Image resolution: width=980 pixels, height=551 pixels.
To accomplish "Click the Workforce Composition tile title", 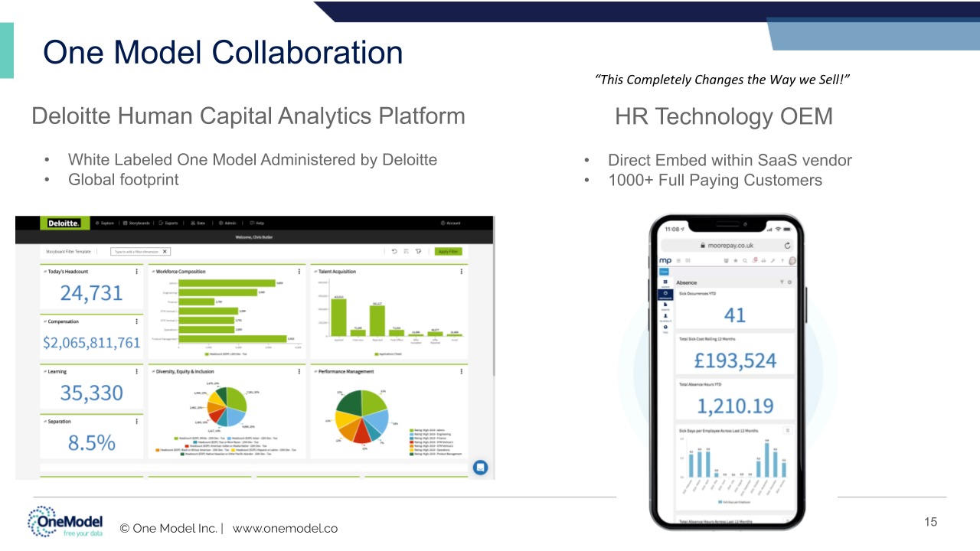I will (179, 272).
